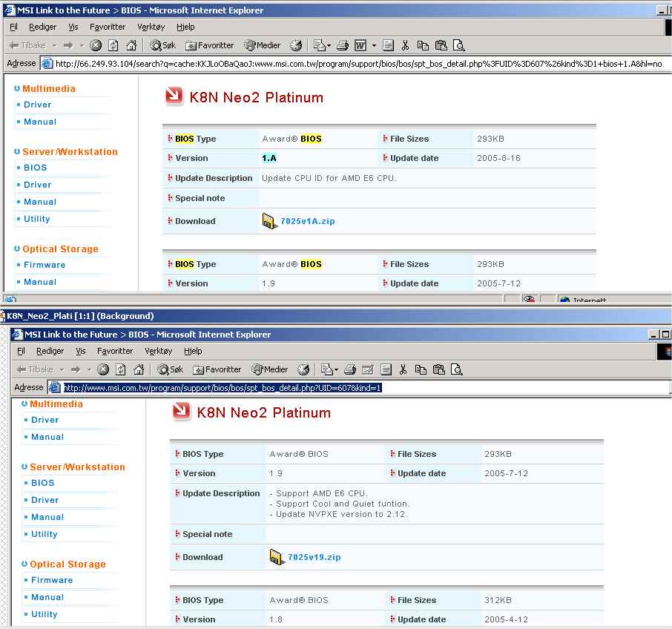
Task: Open Multimedia Driver link in Google-cache window
Action: coord(37,105)
